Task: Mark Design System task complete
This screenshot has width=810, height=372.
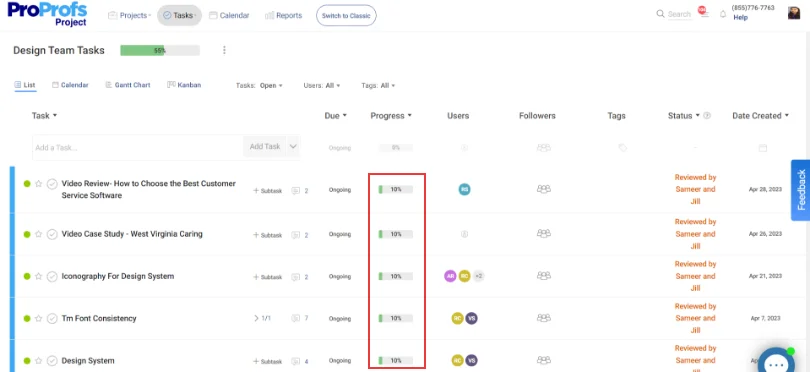Action: click(x=52, y=361)
